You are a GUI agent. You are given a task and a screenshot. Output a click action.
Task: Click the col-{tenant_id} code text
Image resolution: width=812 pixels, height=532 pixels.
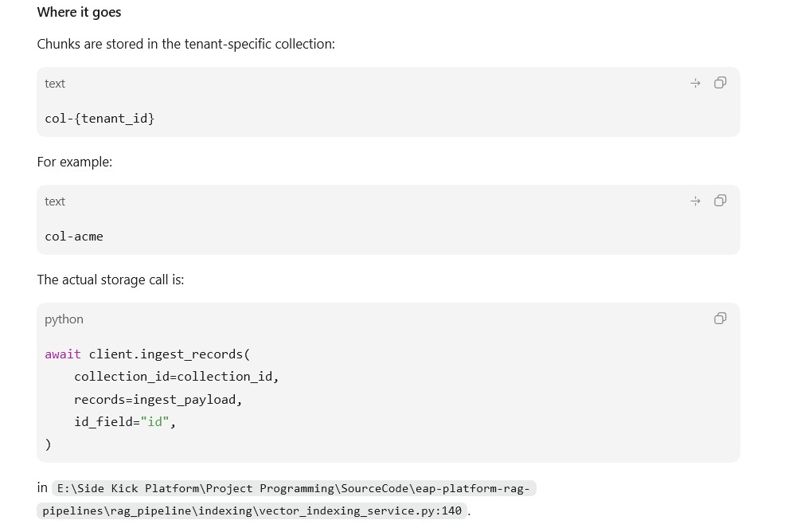pos(100,119)
